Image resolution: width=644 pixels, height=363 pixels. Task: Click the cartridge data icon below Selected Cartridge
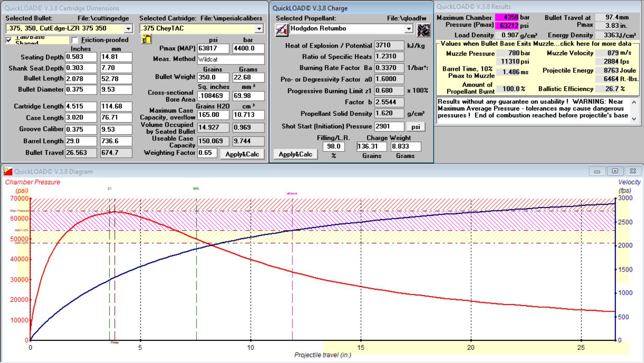tap(146, 39)
